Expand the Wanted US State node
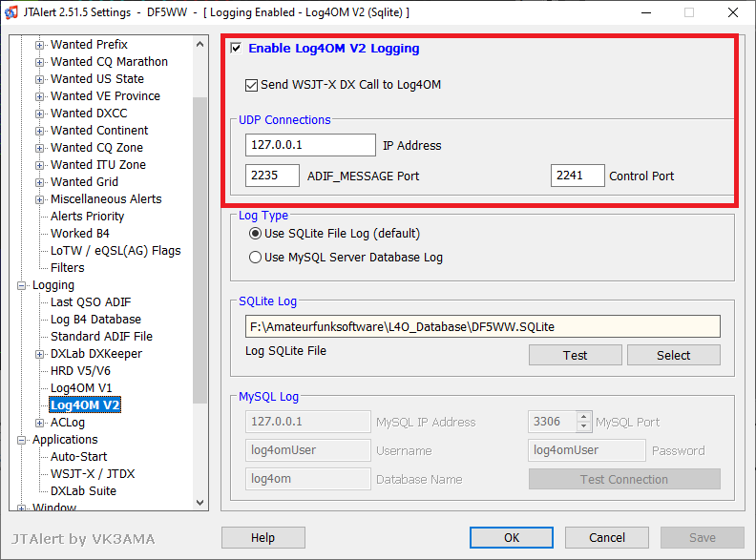 39,79
